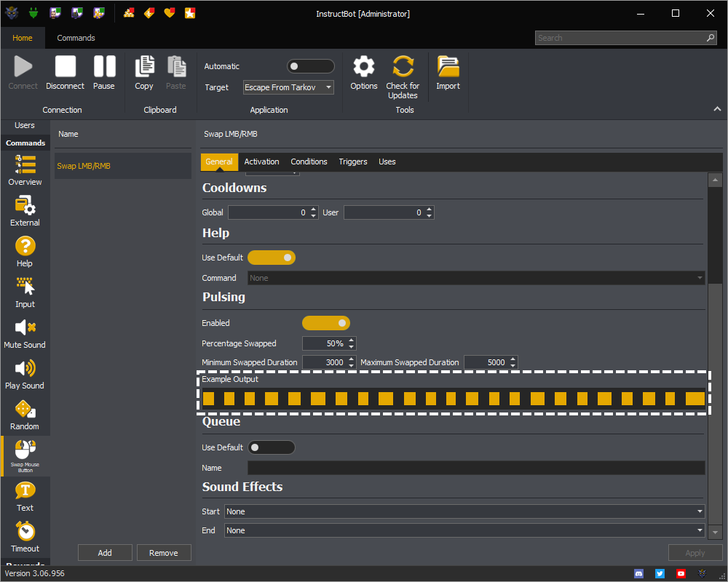728x582 pixels.
Task: Switch to the Commands ribbon tab
Action: [x=76, y=38]
